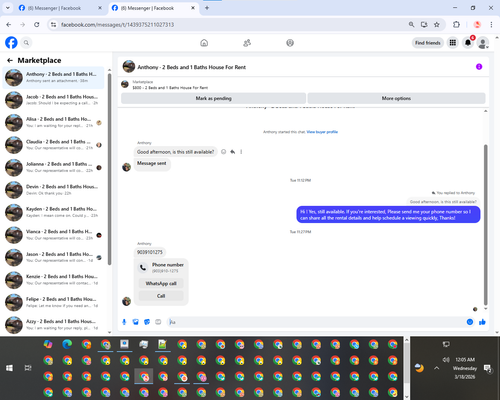
Task: Launch Microsoft Edge from taskbar
Action: point(67,344)
